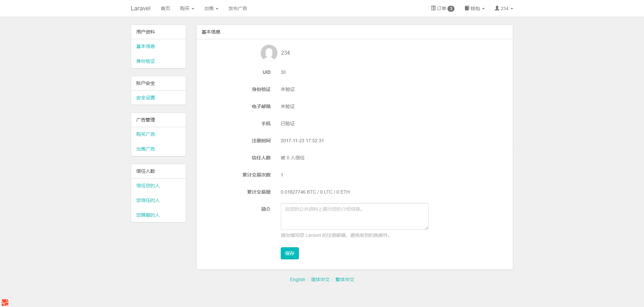Click the red debug icon at bottom-left

[x=5, y=302]
